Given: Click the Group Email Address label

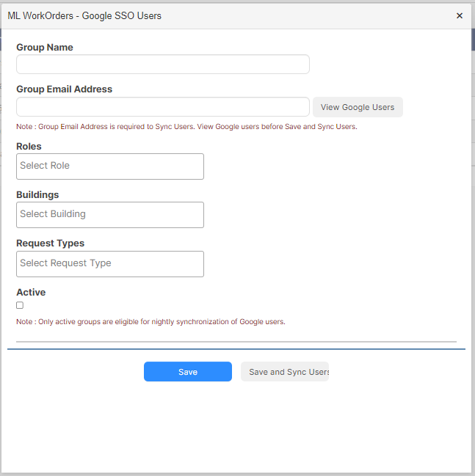Looking at the screenshot, I should pos(64,89).
